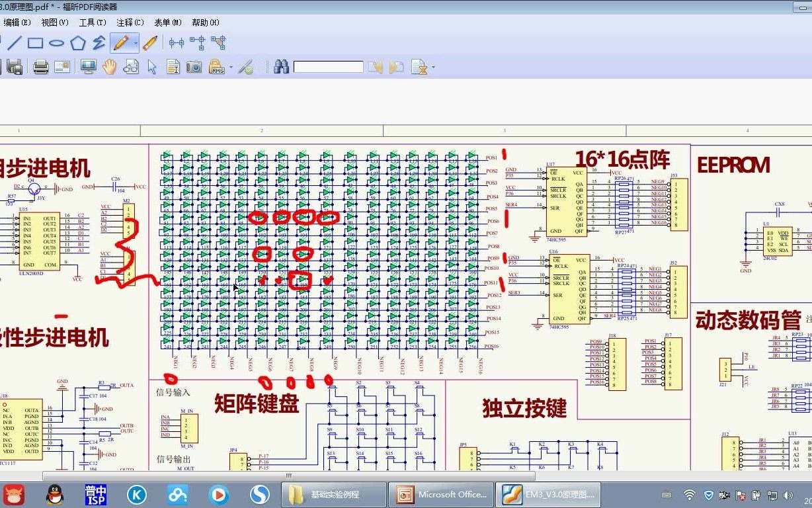Open Microsoft Office from the taskbar
812x508 pixels.
coord(441,495)
